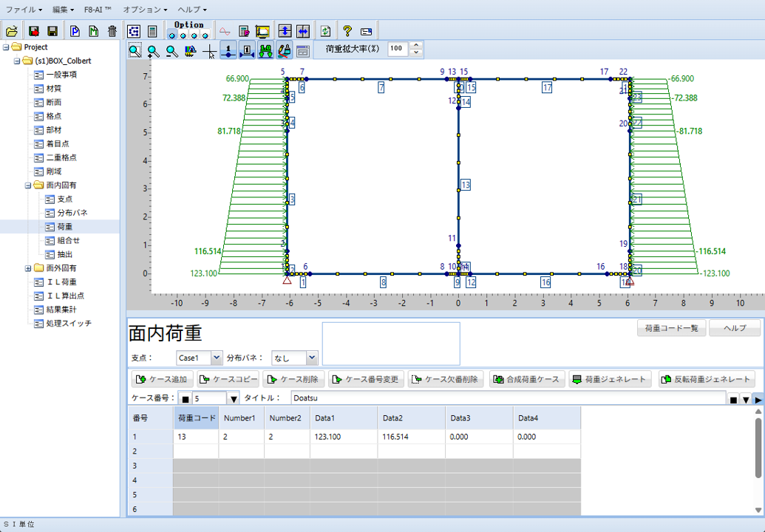Open the 分布バネ dropdown showing なし
Viewport: 765px width, 532px height.
[311, 358]
